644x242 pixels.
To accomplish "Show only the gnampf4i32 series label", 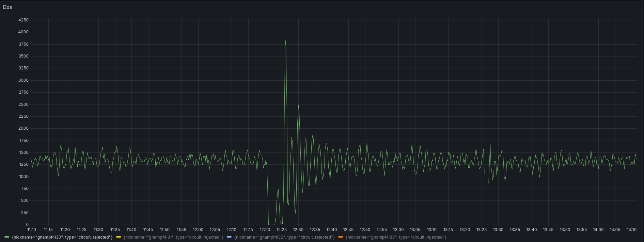I will 284,237.
